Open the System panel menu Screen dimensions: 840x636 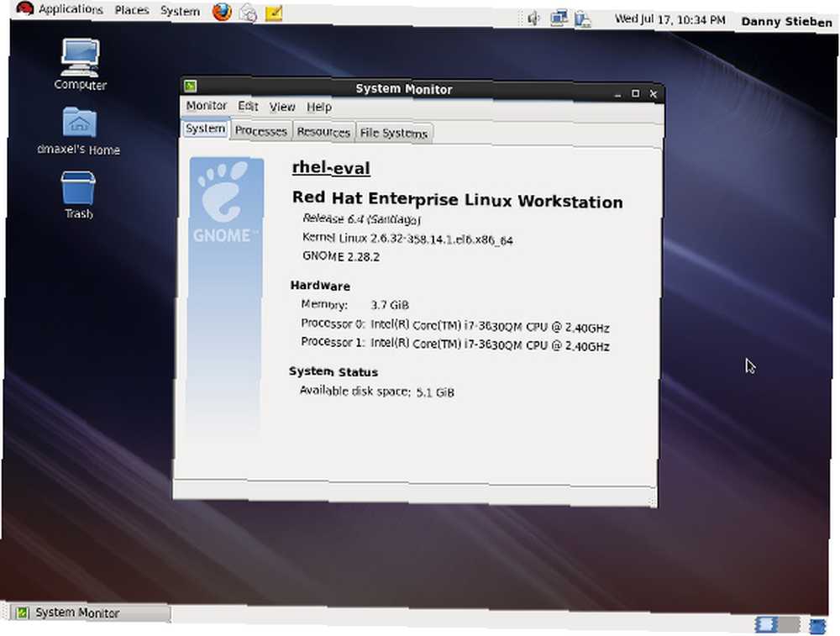pyautogui.click(x=180, y=11)
